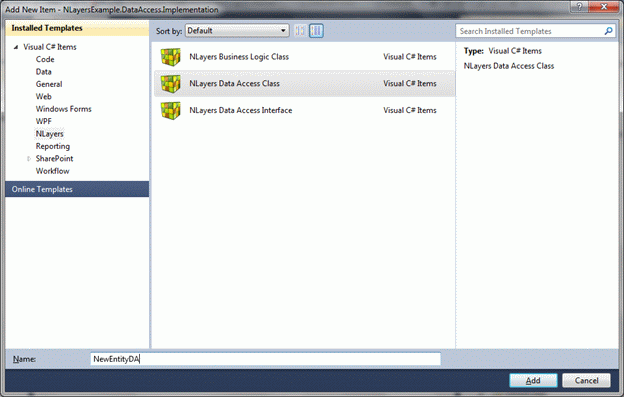Select the Web category
Image resolution: width=624 pixels, height=397 pixels.
click(x=43, y=96)
